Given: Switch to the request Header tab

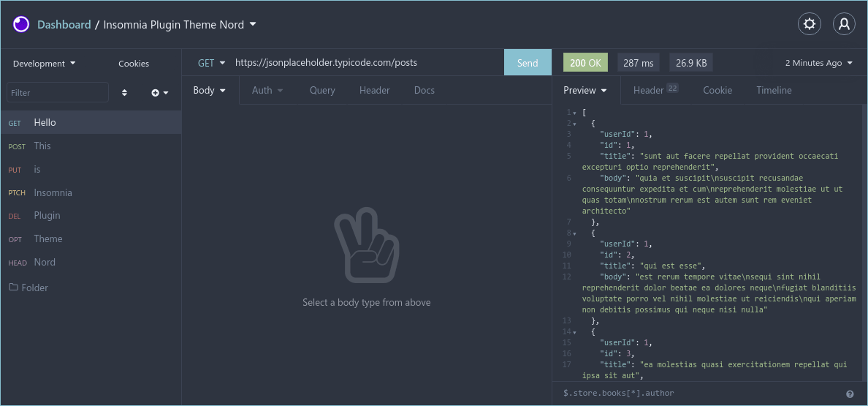Looking at the screenshot, I should pyautogui.click(x=374, y=90).
